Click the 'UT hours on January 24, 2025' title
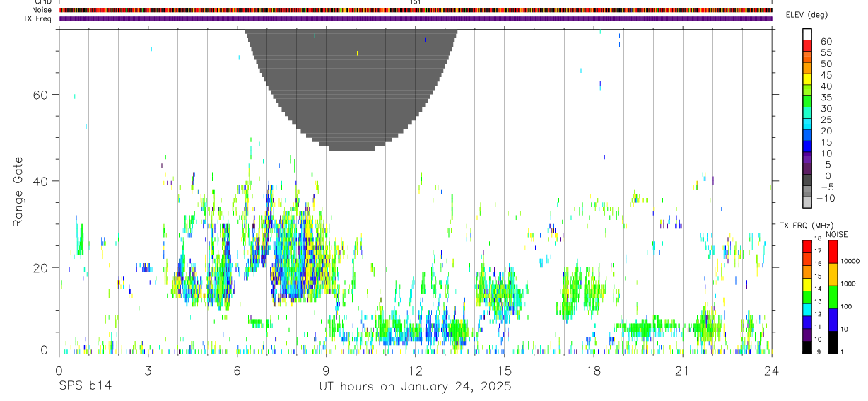 416,387
